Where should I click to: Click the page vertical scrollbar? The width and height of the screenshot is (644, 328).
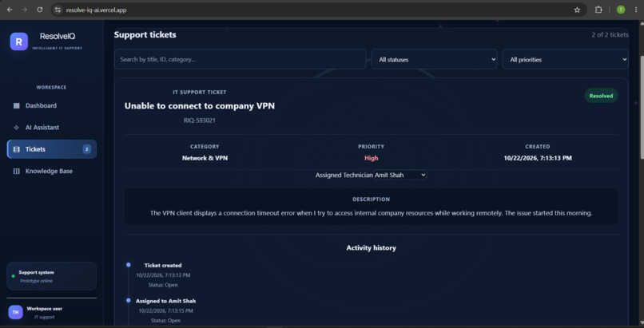click(641, 107)
